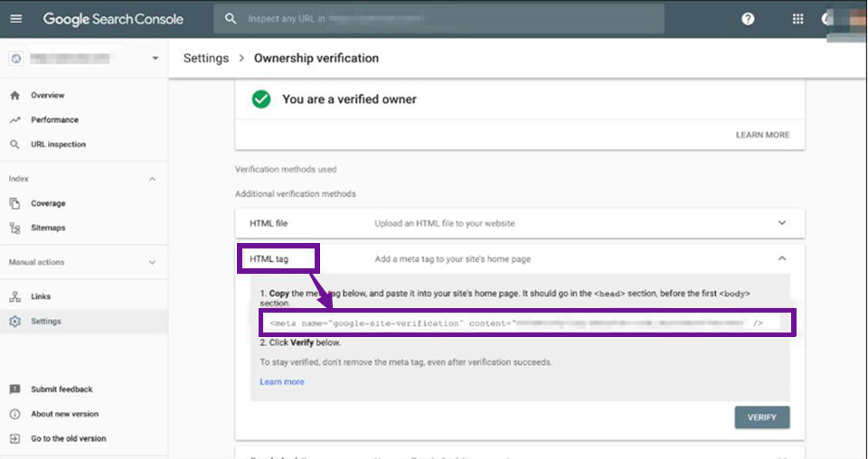Click 'Additional verification methods' label

(x=295, y=194)
